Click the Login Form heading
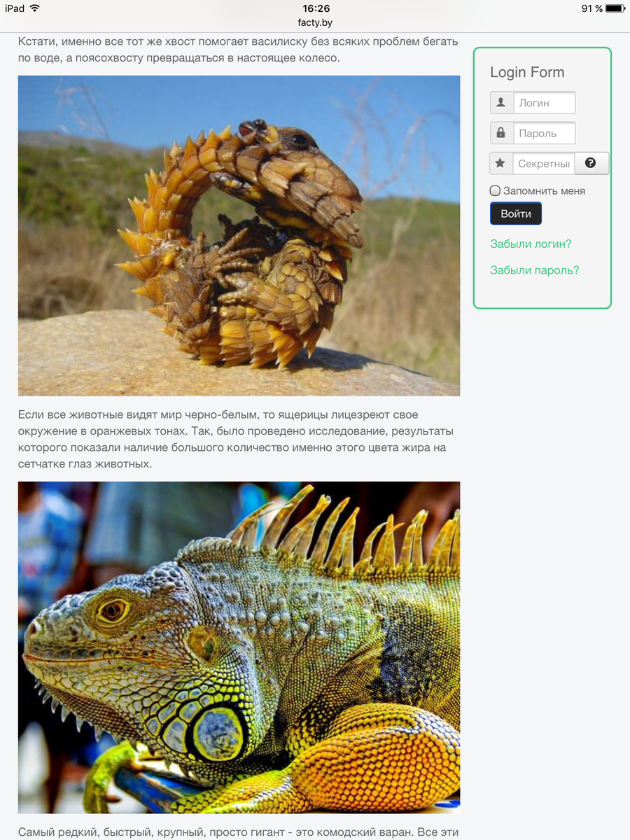This screenshot has height=840, width=630. (x=527, y=72)
